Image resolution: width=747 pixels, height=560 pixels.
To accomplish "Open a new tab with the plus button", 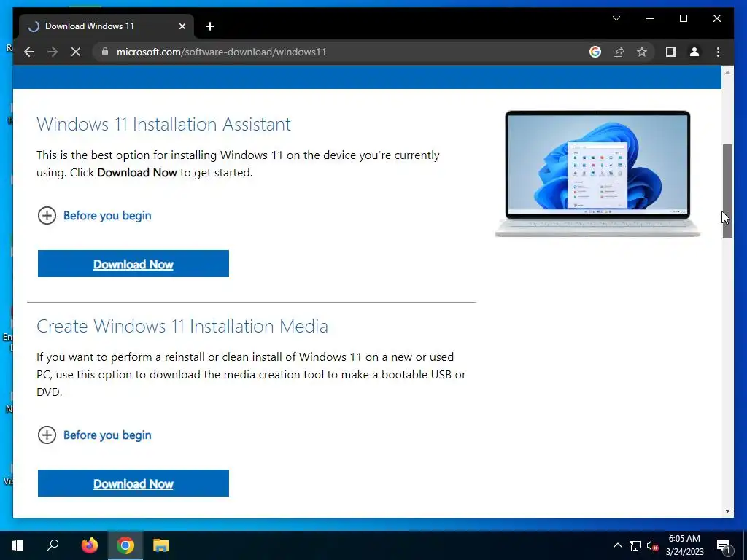I will 210,26.
